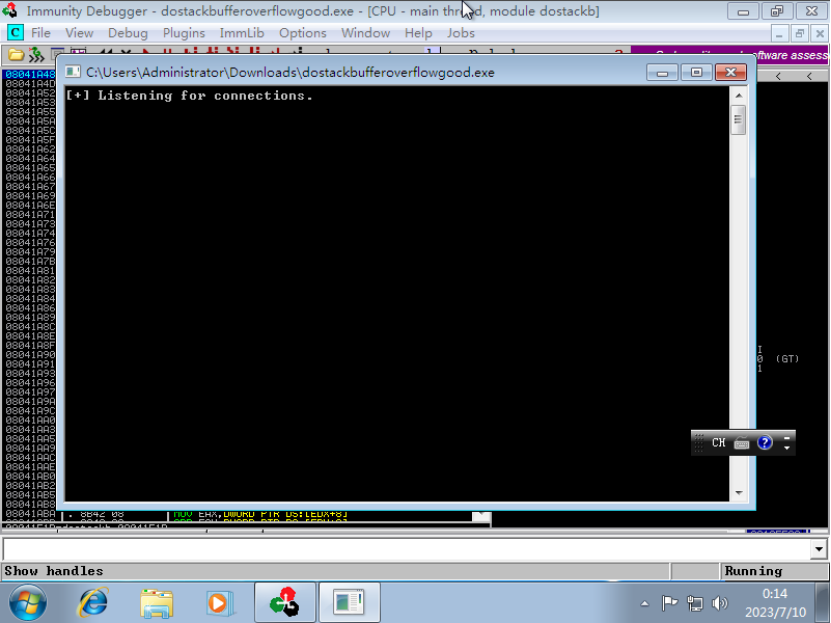Click the Attach process running-man toolbar icon
The width and height of the screenshot is (831, 623).
(x=36, y=54)
